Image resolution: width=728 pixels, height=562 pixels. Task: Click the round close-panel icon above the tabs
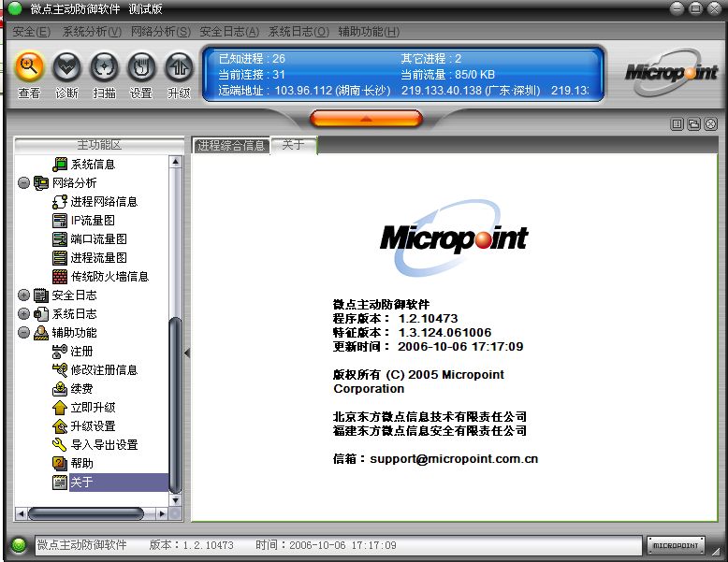(711, 124)
